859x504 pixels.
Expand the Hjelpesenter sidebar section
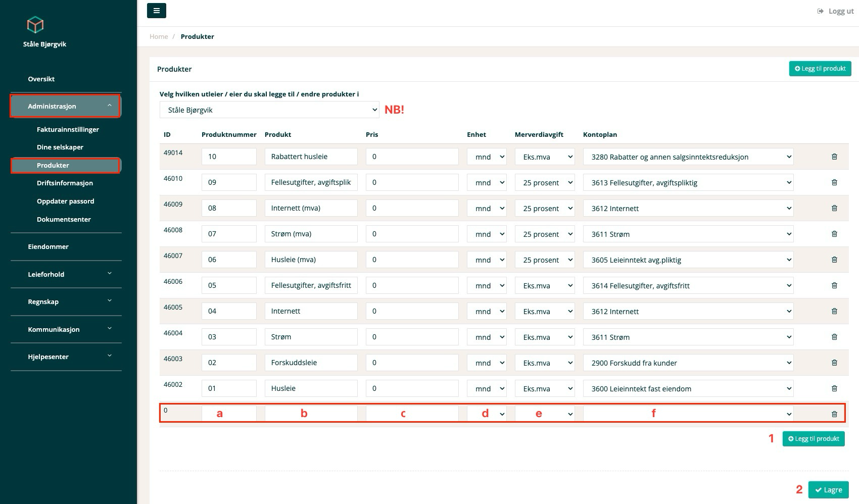click(66, 357)
